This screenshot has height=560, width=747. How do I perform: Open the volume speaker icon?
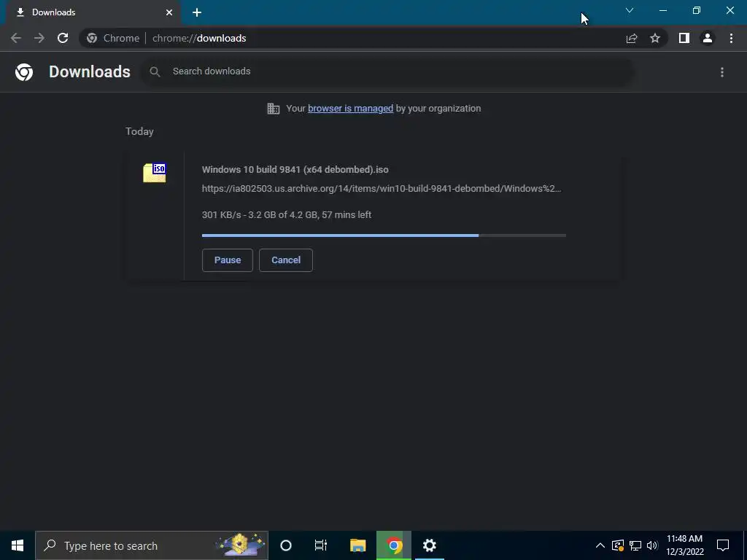(x=652, y=545)
